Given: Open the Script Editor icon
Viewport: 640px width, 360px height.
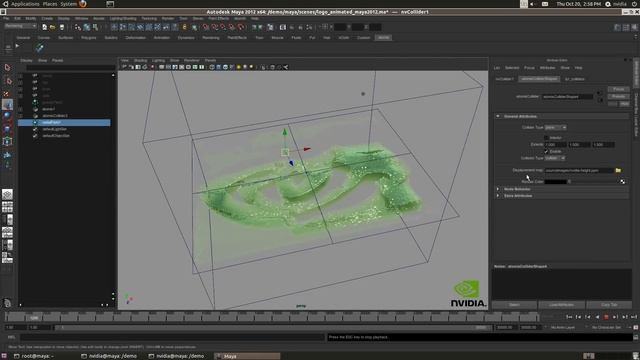Looking at the screenshot, I should pyautogui.click(x=636, y=337).
